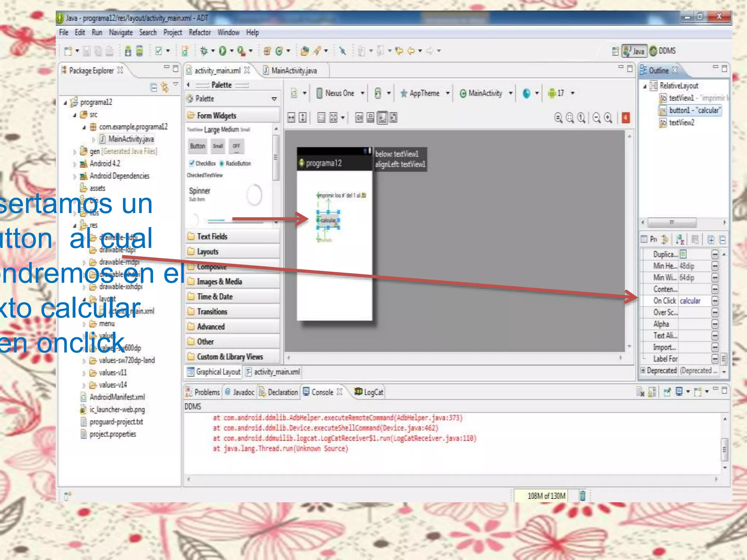Click the red lint warnings indicator
Viewport: 747px width, 560px height.
pyautogui.click(x=626, y=118)
